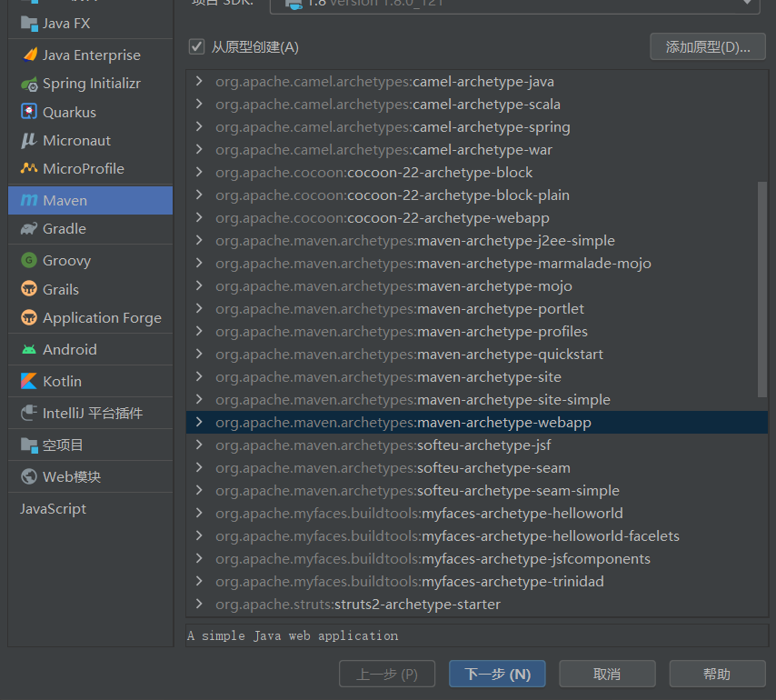The height and width of the screenshot is (700, 776).
Task: Select cocoon-22-archetype-webapp entry
Action: [x=476, y=218]
